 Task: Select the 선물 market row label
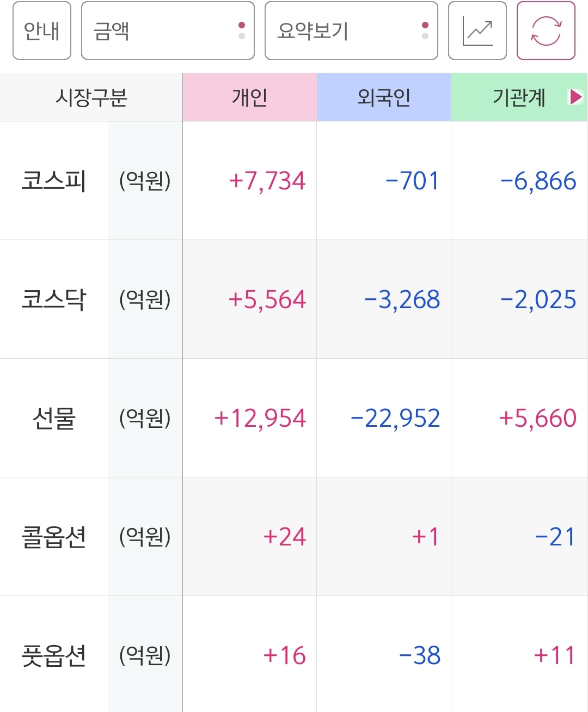tap(53, 418)
